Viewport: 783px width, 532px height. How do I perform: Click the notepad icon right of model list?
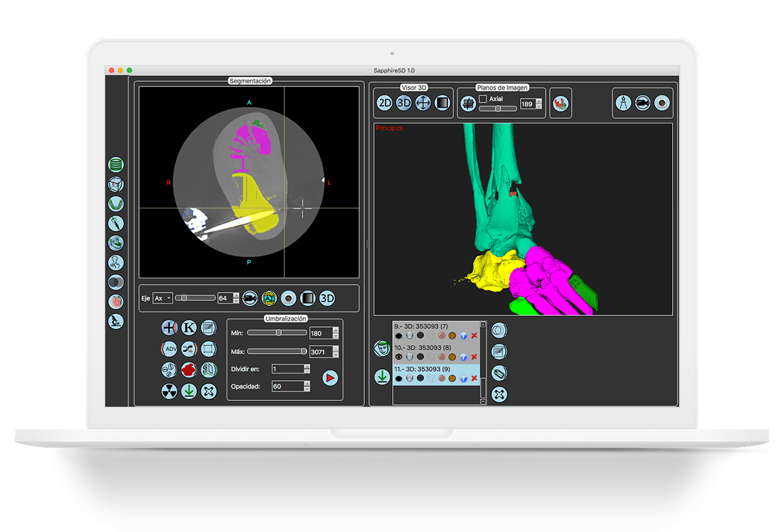pos(499,352)
